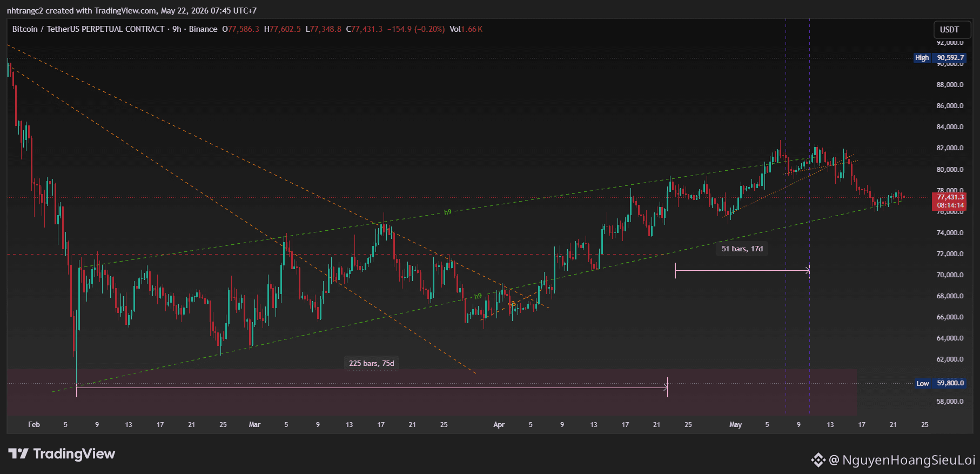Click the change value −154.9 (−0.20%)

416,29
